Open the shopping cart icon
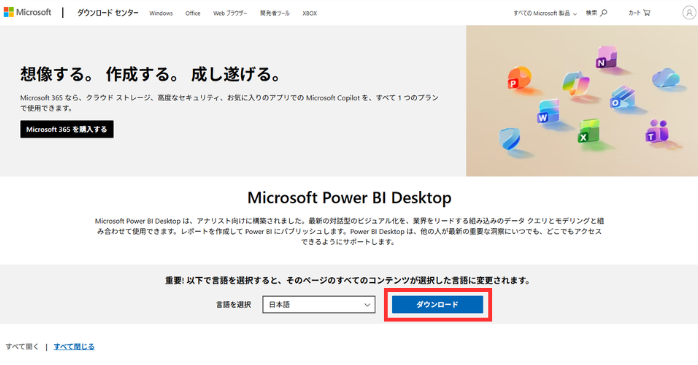 647,13
